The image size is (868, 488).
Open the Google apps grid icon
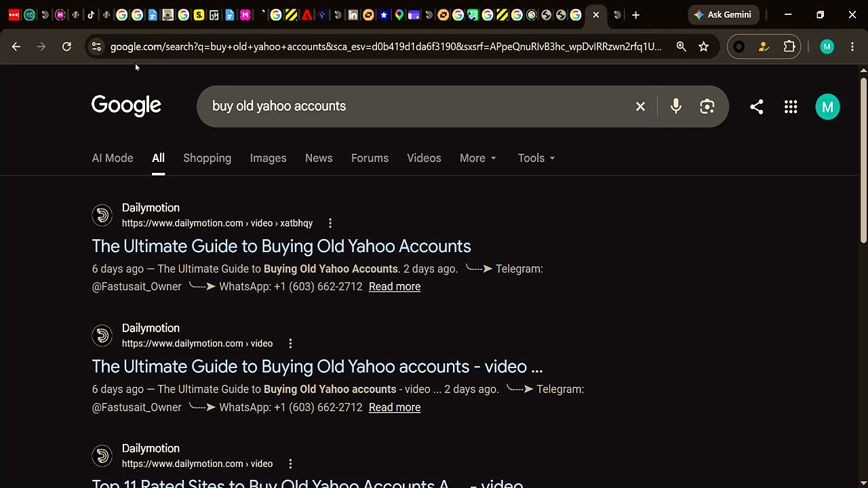coord(791,106)
